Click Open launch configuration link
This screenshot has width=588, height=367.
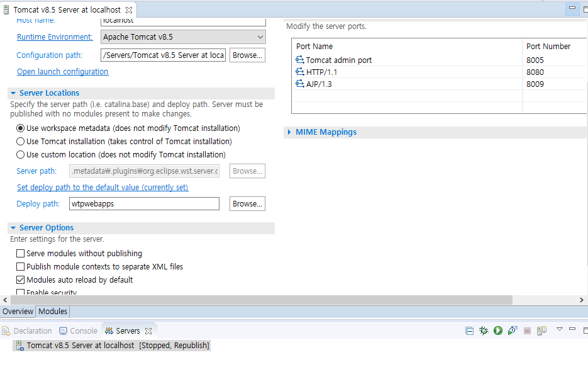(x=63, y=71)
